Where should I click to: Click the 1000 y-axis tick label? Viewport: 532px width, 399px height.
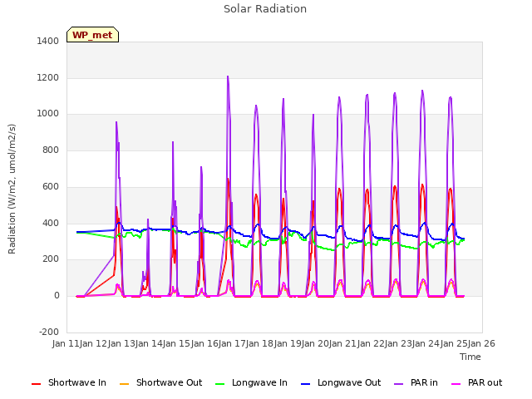(48, 114)
